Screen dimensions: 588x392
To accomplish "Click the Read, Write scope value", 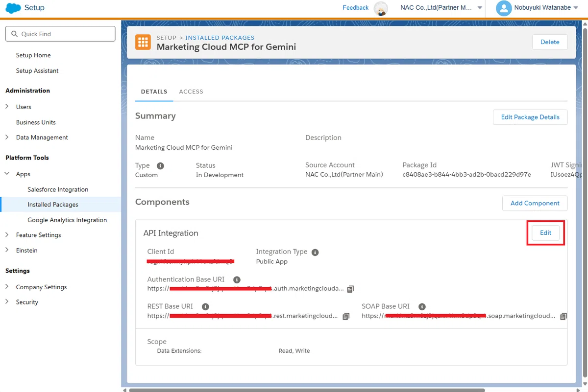I will (x=294, y=351).
